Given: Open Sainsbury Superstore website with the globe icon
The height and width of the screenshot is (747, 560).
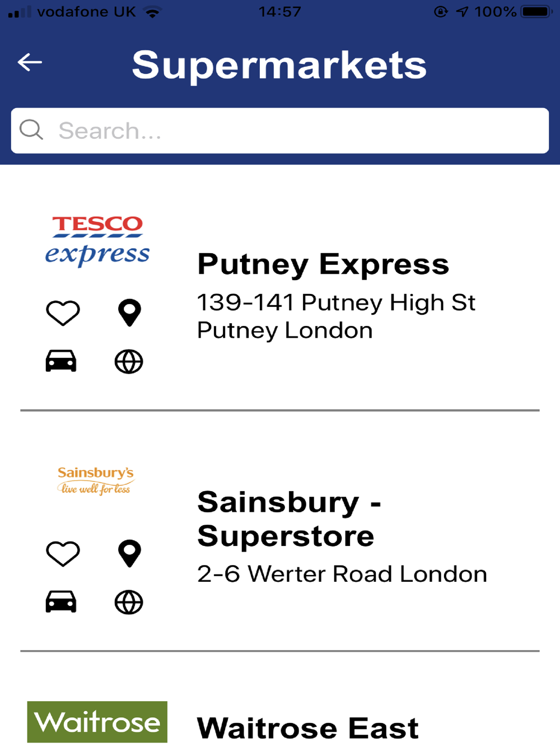Looking at the screenshot, I should (x=129, y=603).
